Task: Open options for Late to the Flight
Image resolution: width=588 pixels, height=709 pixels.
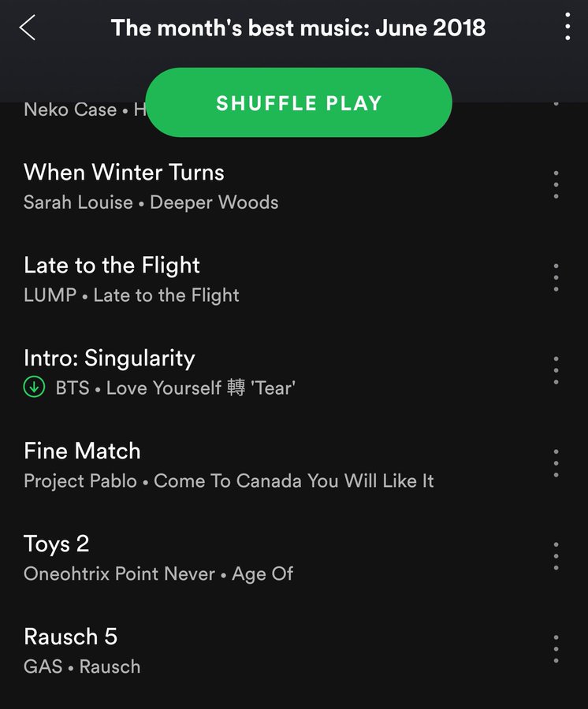Action: (556, 277)
